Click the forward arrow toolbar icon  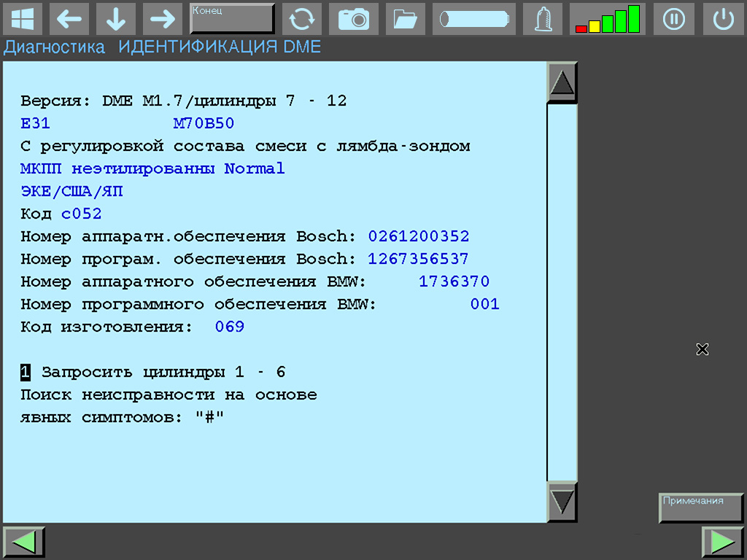162,19
